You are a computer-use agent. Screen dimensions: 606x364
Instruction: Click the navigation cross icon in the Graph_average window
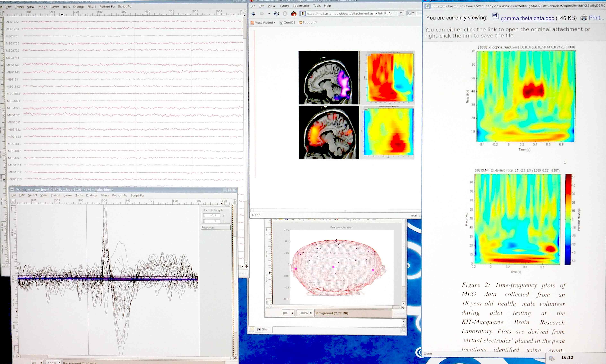236,359
